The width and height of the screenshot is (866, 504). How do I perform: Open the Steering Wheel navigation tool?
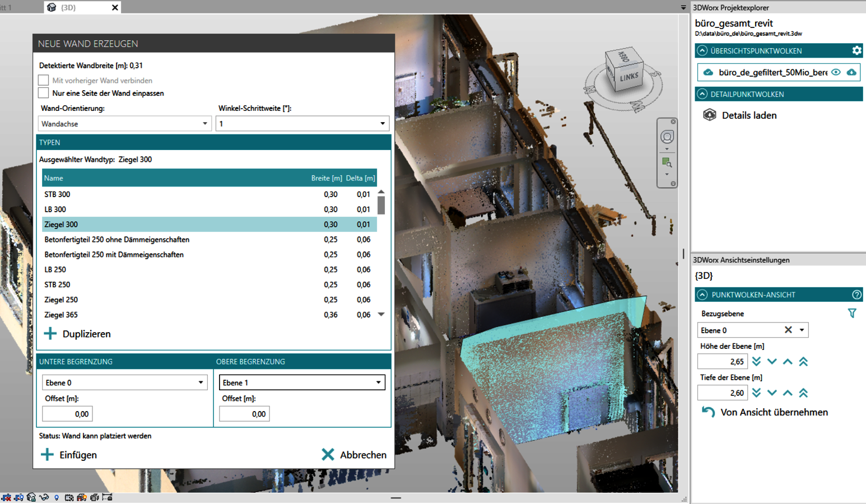tap(667, 136)
